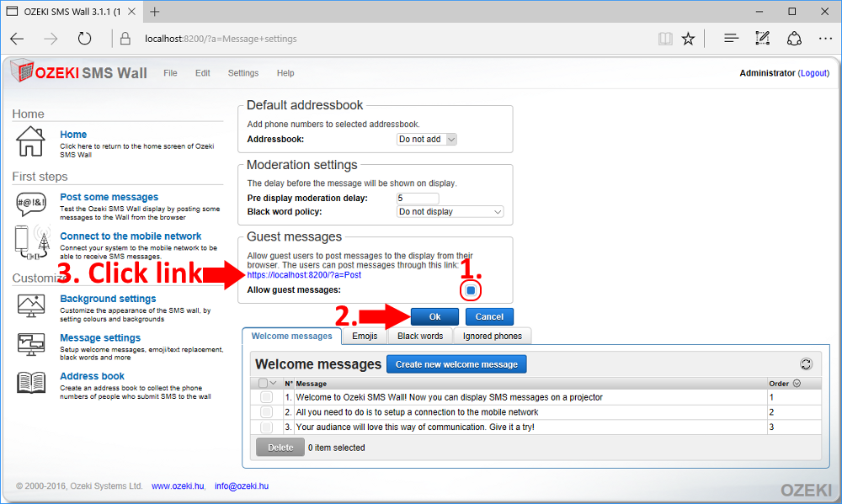Screen dimensions: 842x504
Task: Click the mobile network antenna icon
Action: 34,242
